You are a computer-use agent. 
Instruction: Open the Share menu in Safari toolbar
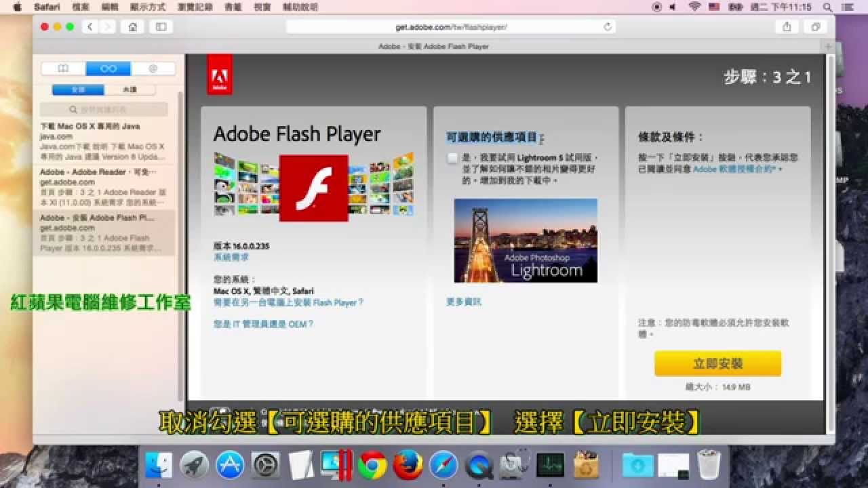pyautogui.click(x=787, y=26)
